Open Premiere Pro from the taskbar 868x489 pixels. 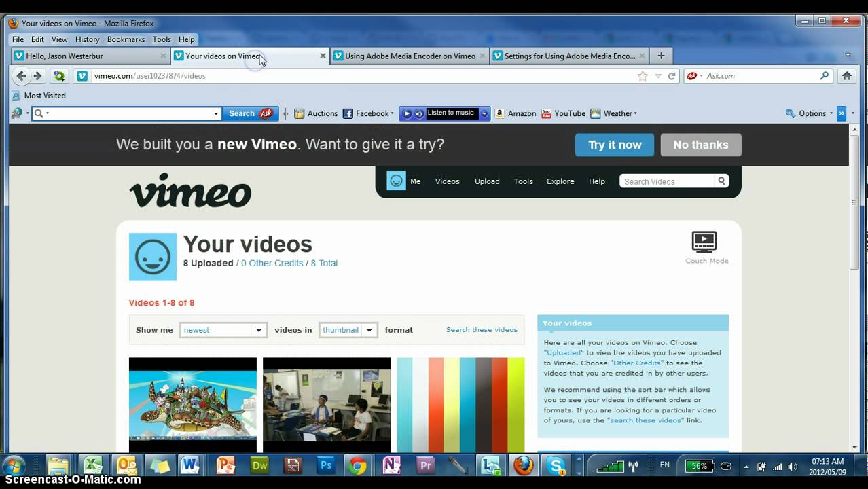[425, 466]
